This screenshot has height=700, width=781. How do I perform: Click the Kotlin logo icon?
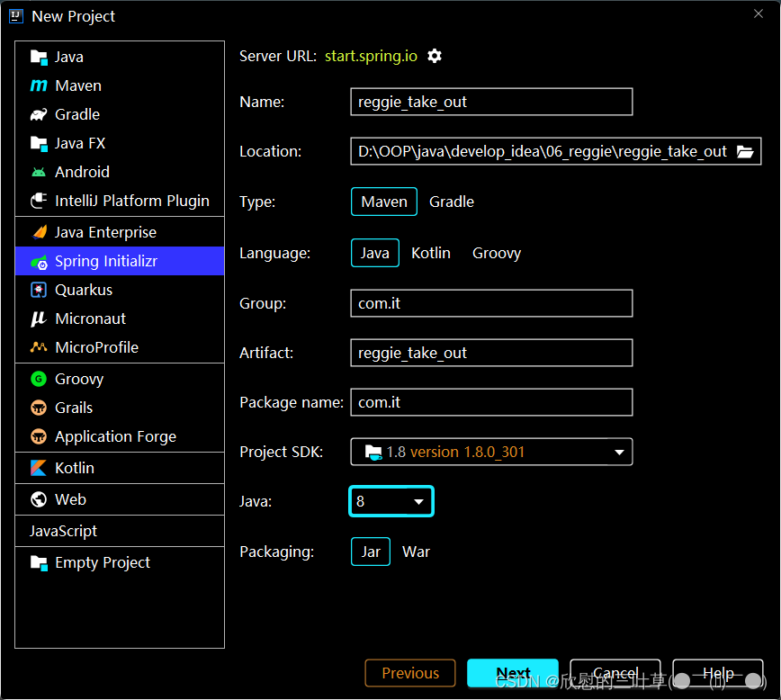click(39, 469)
